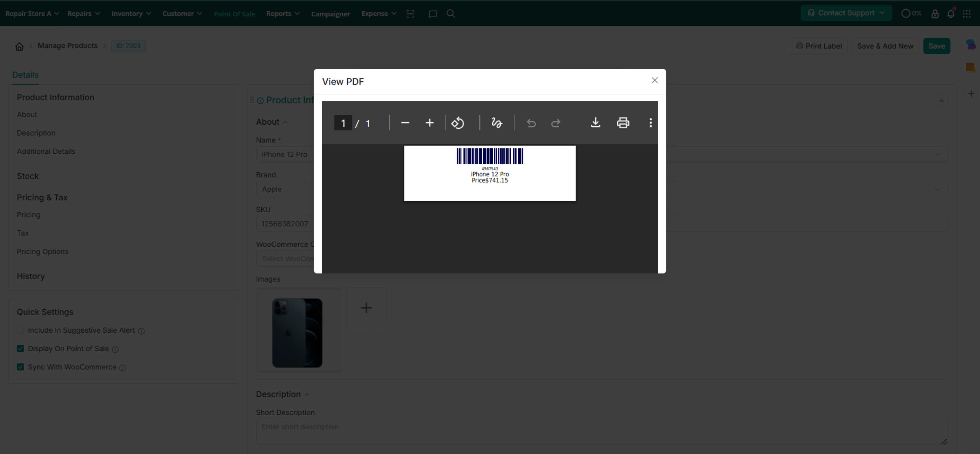The image size is (980, 454).
Task: Show info for Display On Point of Sale
Action: point(115,349)
